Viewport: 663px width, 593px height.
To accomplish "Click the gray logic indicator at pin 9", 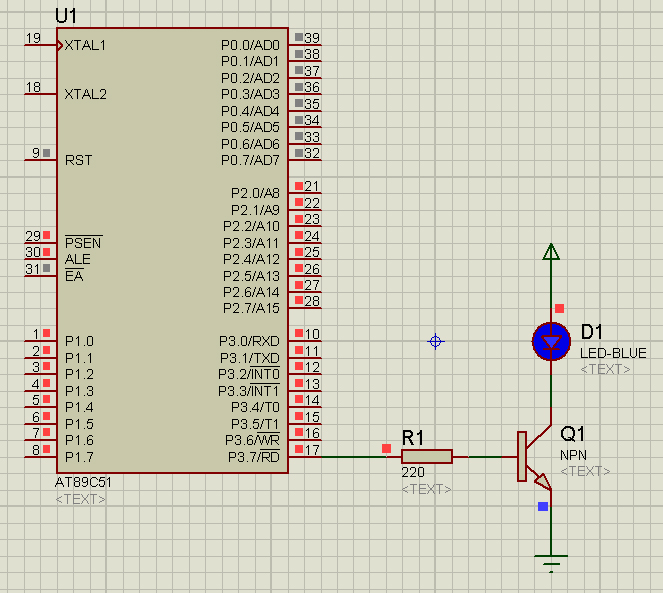I will [47, 153].
